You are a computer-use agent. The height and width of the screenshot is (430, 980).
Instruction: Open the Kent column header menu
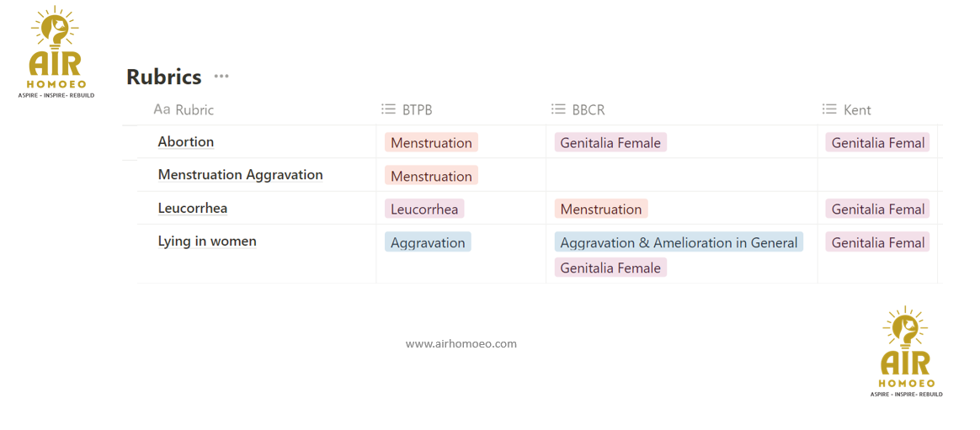click(857, 110)
